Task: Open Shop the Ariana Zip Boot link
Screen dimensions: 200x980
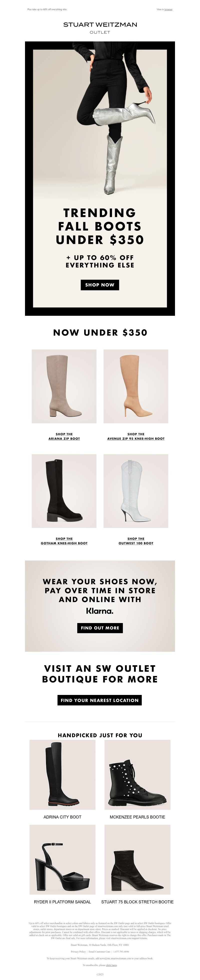Action: click(64, 436)
